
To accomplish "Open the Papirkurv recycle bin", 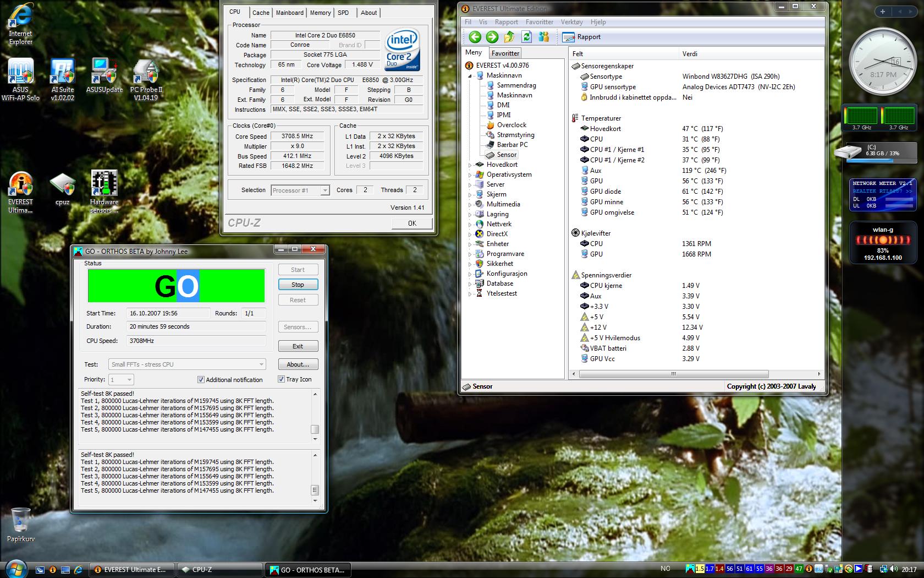I will pyautogui.click(x=20, y=525).
